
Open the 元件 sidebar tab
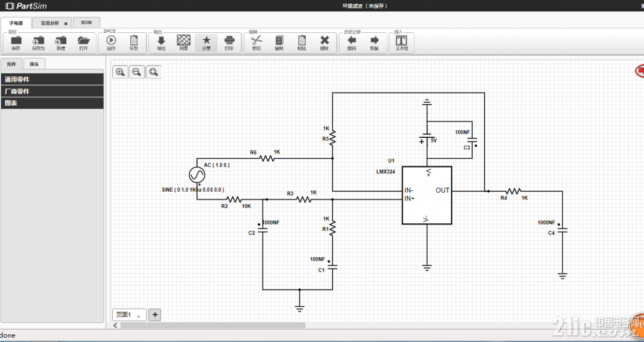pos(11,64)
